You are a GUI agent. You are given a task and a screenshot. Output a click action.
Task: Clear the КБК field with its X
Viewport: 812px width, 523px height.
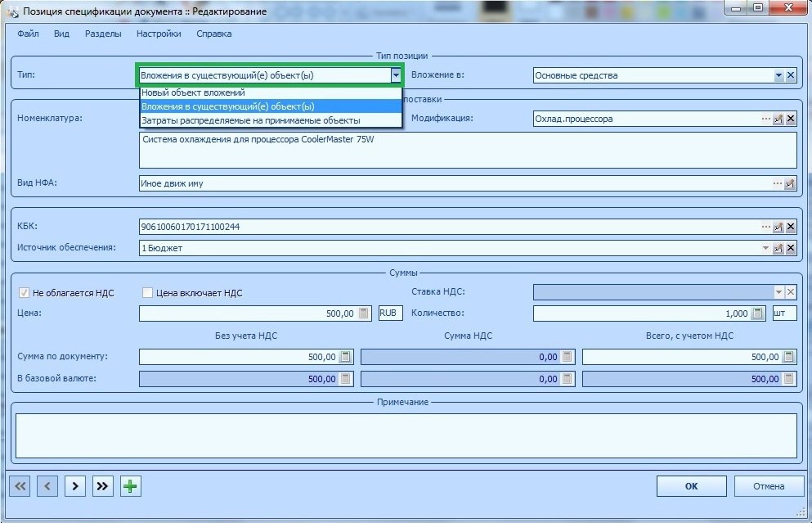(x=791, y=227)
